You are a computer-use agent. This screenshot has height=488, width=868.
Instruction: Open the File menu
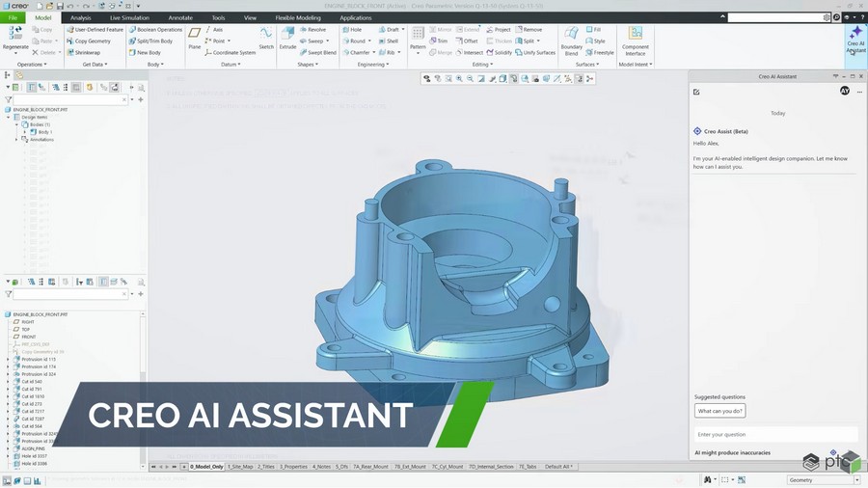click(13, 17)
